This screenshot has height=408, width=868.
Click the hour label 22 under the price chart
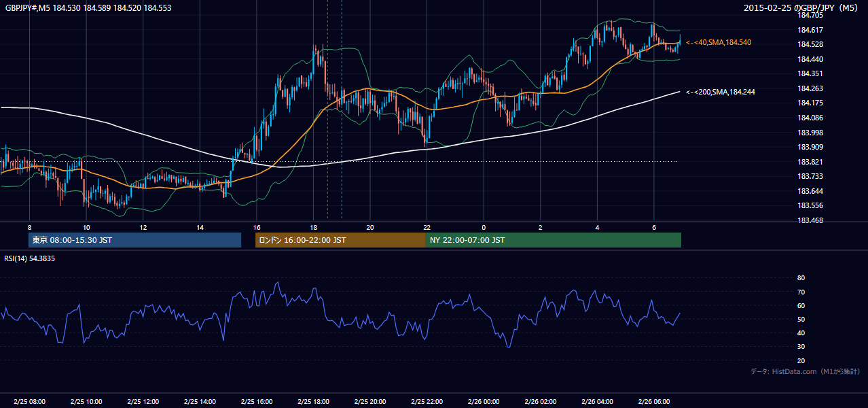tap(427, 227)
